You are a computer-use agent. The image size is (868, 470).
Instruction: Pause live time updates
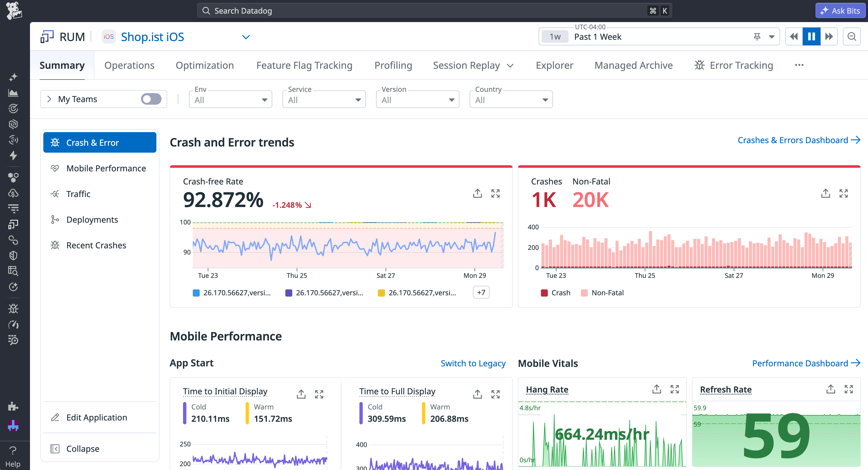(811, 36)
